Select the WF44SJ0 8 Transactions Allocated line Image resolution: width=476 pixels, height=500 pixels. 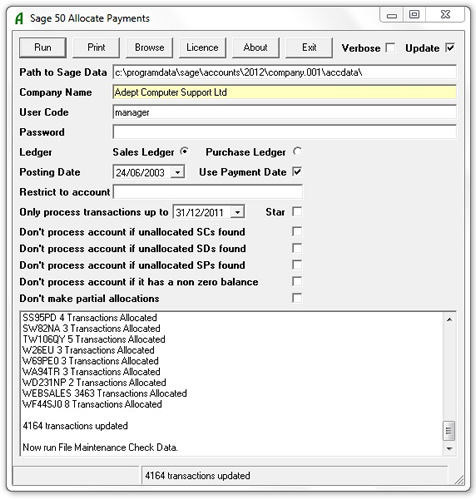[92, 404]
